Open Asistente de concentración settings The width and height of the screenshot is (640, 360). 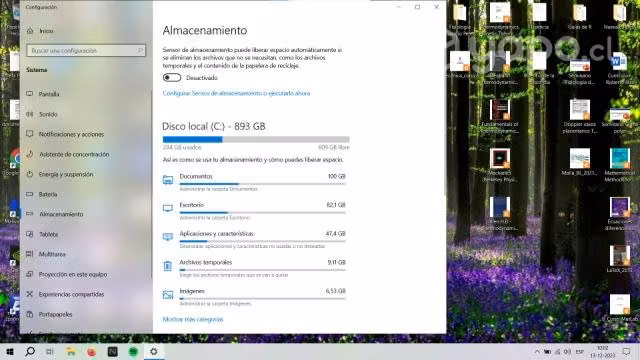pyautogui.click(x=68, y=154)
